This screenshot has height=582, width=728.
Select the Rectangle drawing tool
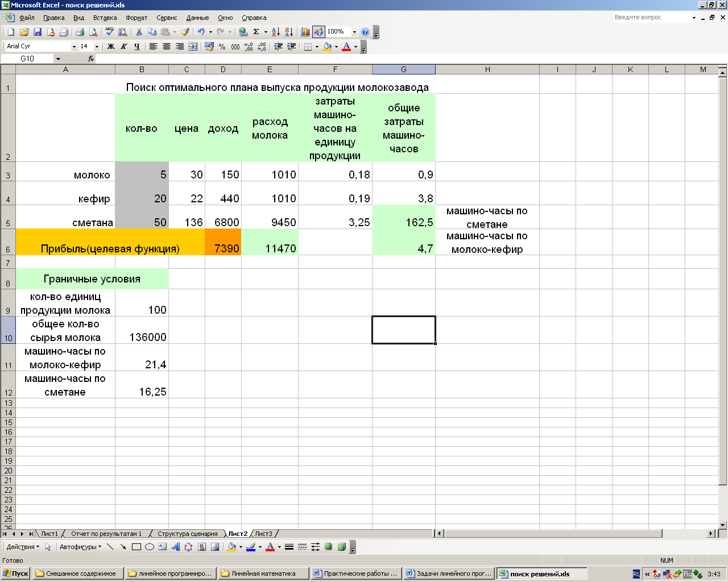click(x=136, y=547)
